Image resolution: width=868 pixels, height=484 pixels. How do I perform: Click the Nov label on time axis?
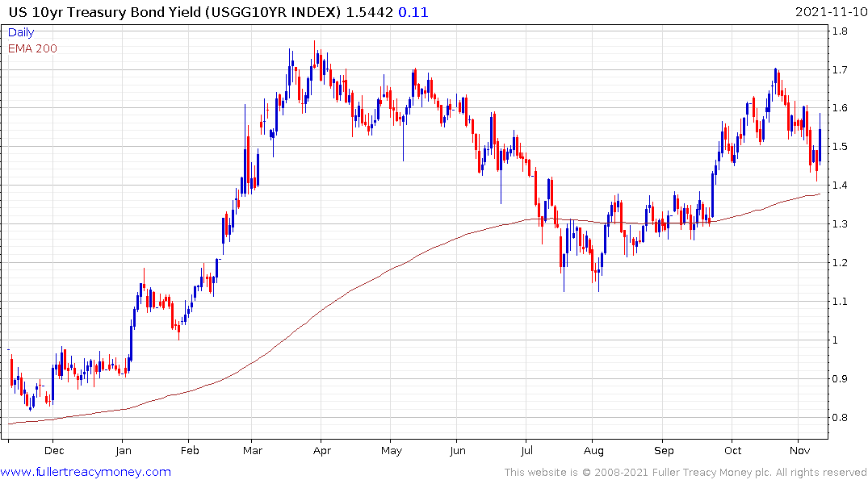pyautogui.click(x=800, y=450)
